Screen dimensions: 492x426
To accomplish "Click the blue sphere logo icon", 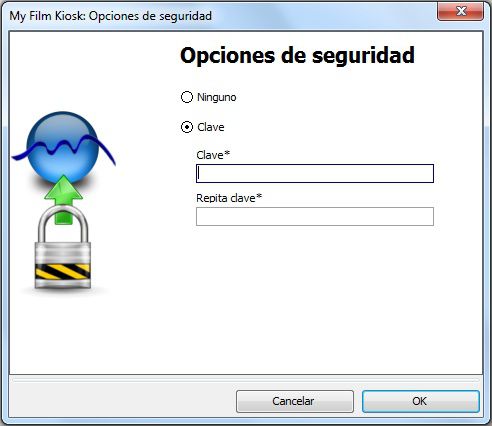I will click(x=63, y=147).
